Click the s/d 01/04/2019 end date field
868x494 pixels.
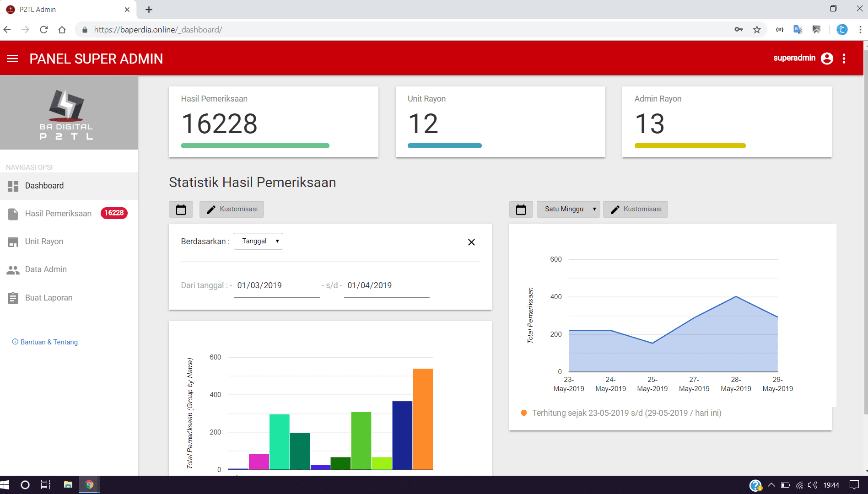coord(387,286)
